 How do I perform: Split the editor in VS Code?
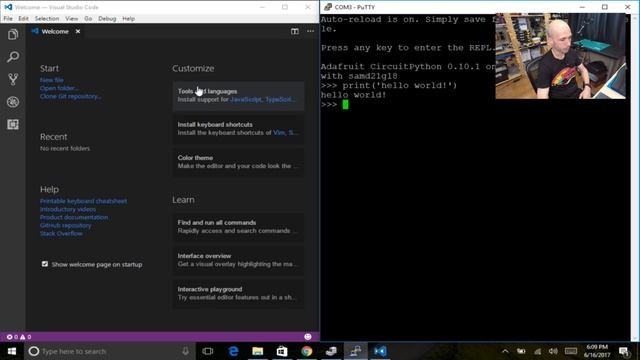(x=295, y=31)
